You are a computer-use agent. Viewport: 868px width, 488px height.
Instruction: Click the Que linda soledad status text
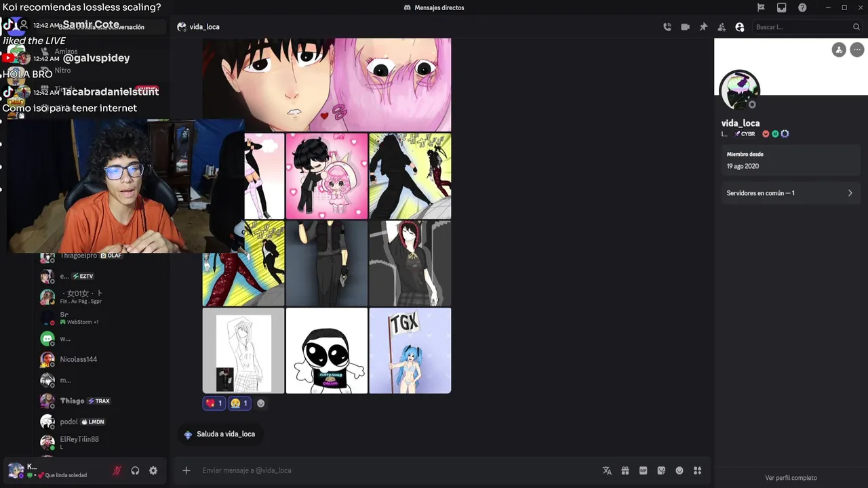(66, 475)
